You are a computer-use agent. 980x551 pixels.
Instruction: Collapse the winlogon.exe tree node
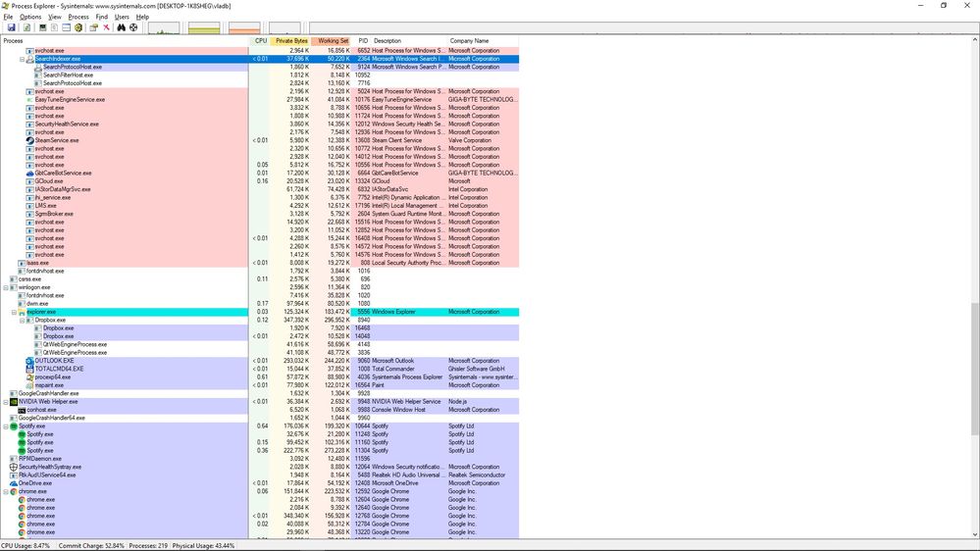point(6,287)
